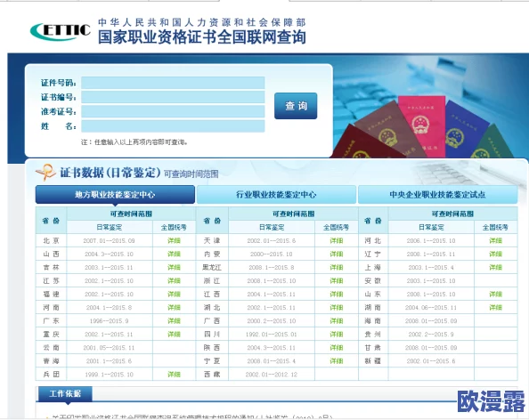The image size is (529, 420).
Task: Click the 查询 search button
Action: [x=296, y=106]
